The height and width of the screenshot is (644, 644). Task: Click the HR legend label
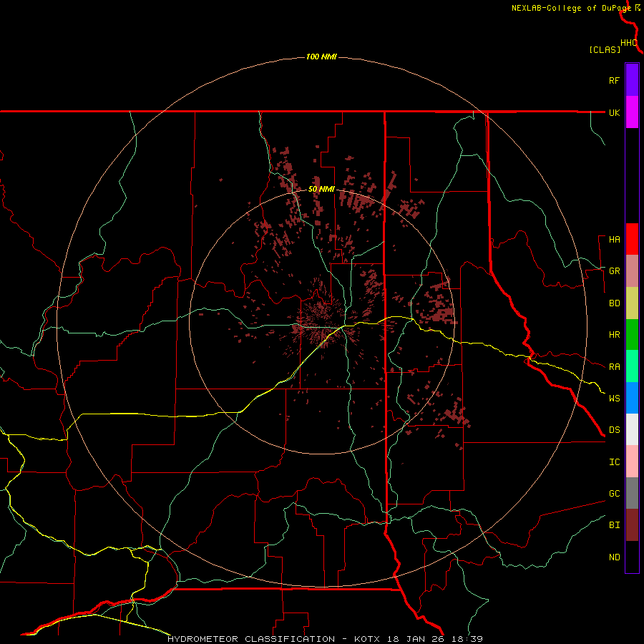click(615, 335)
